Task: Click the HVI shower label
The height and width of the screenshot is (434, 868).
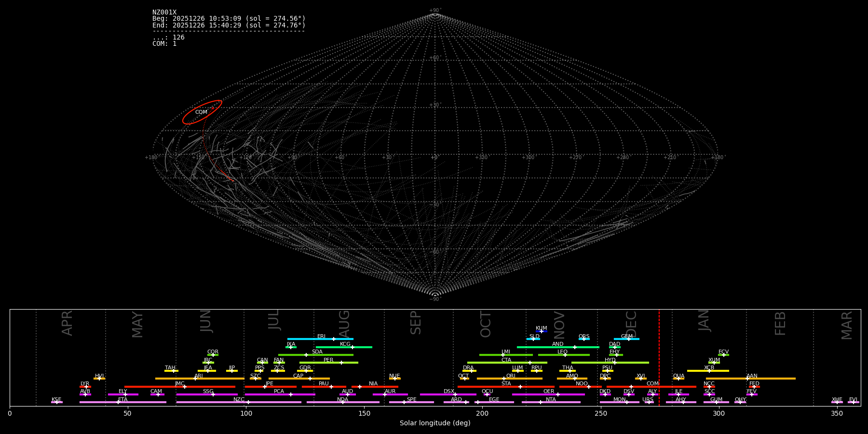Action: pos(99,376)
